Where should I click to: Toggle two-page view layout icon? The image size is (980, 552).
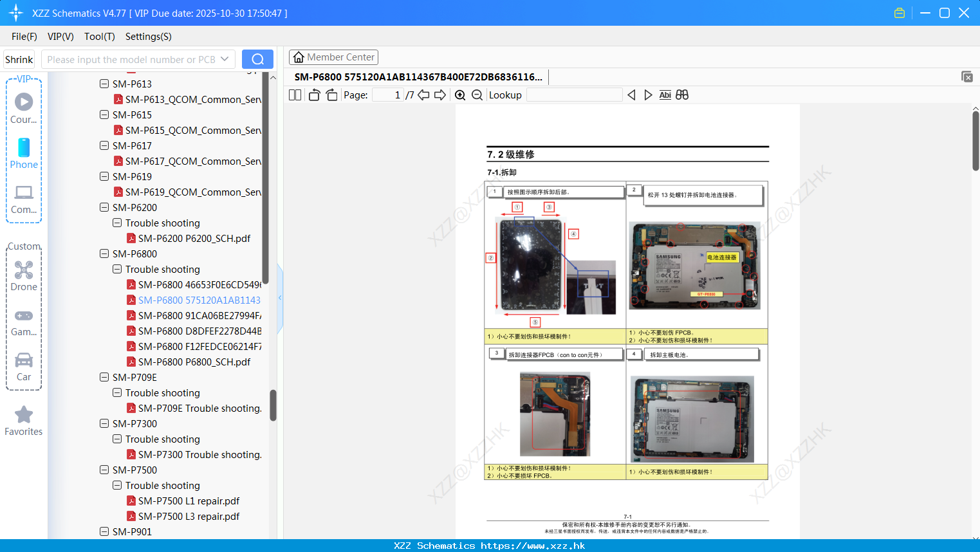click(295, 95)
